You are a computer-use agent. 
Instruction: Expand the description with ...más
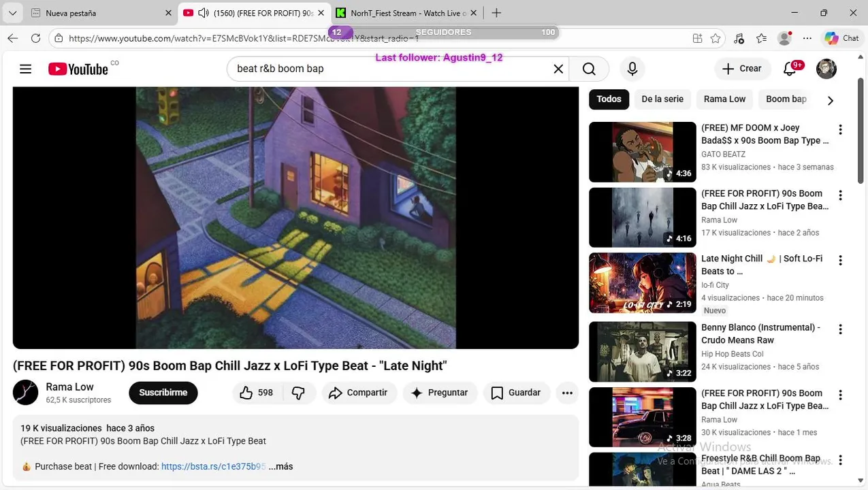pyautogui.click(x=280, y=466)
